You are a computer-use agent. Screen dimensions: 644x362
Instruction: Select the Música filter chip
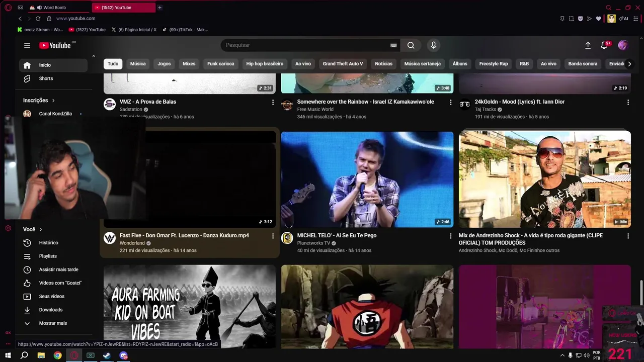[138, 64]
